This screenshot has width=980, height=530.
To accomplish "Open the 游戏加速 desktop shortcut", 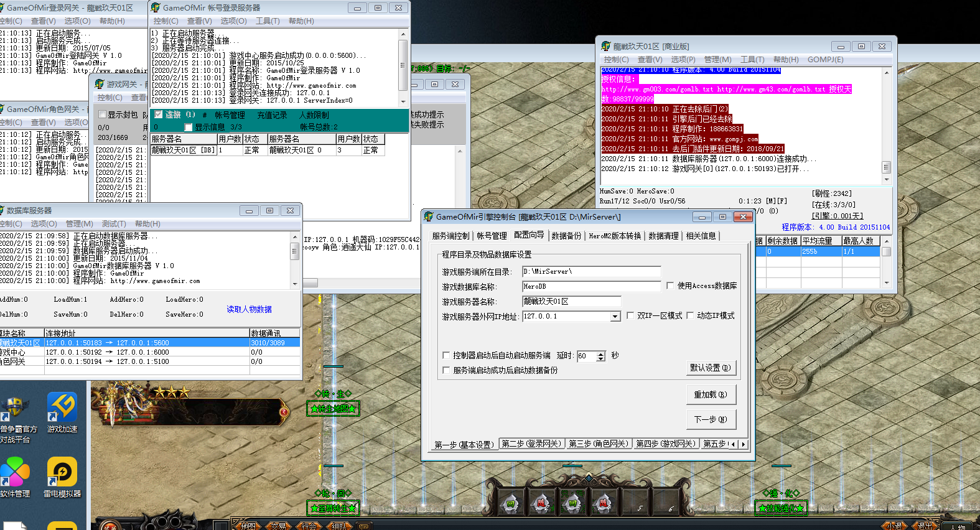I will (62, 410).
